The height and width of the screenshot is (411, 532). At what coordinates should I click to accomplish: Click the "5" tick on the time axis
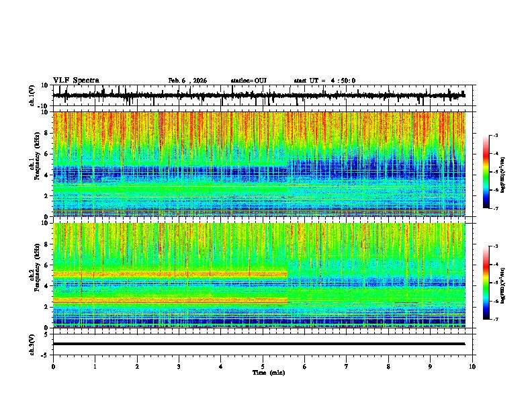(x=263, y=367)
